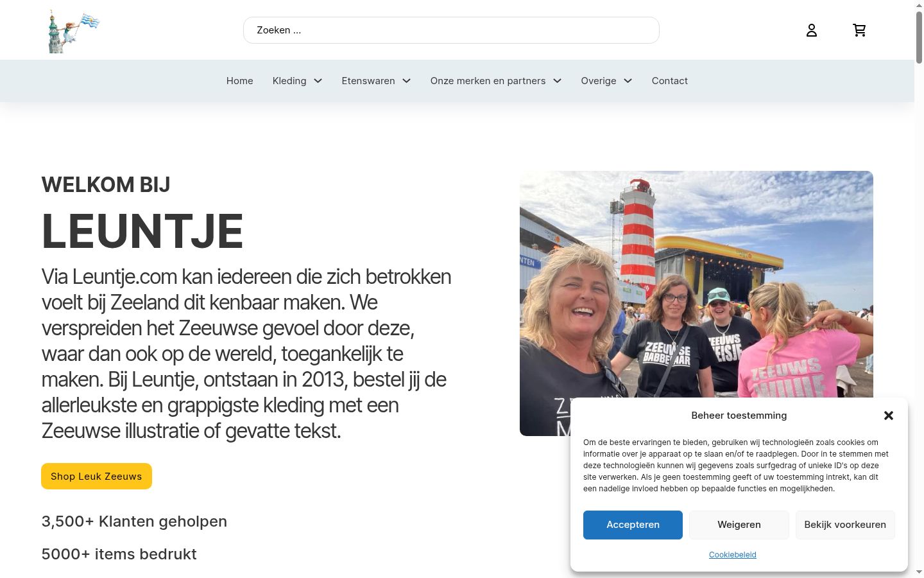Screen dimensions: 924x578
Task: Accept cookies with the Accepteren button
Action: pos(633,525)
